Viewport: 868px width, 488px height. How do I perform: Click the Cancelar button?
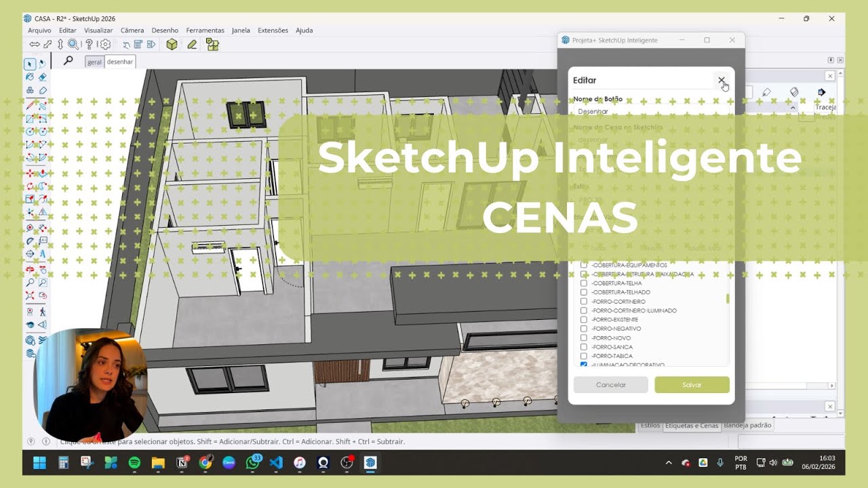pos(611,385)
